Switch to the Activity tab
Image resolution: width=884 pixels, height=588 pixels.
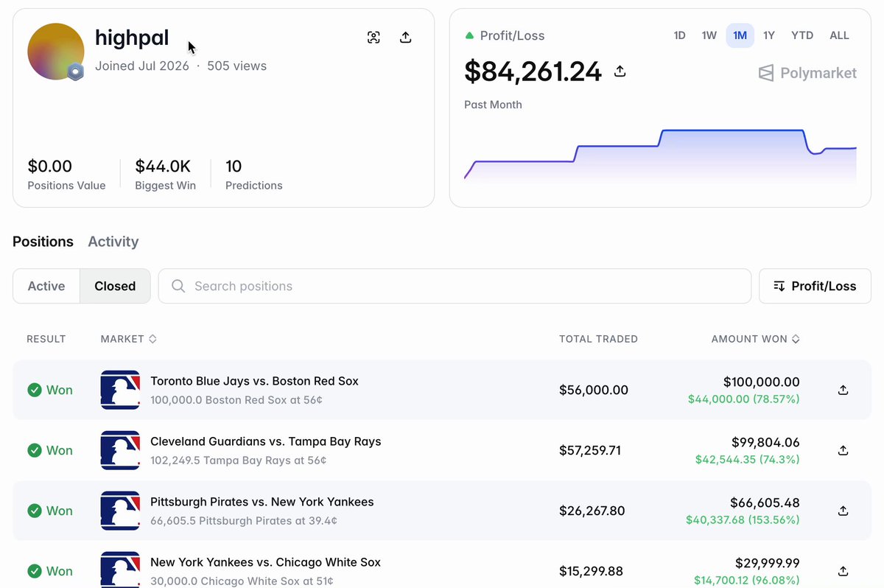[x=113, y=242]
